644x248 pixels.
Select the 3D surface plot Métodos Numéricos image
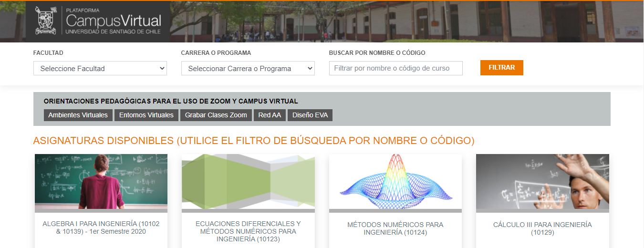click(395, 181)
